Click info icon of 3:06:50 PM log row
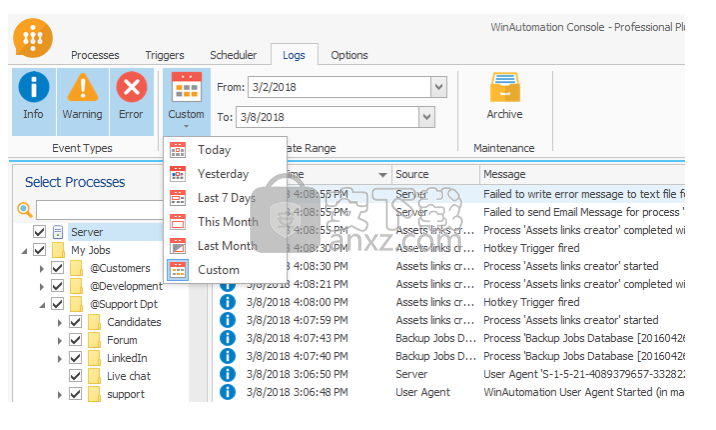Viewport: 716px width, 430px height. 227,374
